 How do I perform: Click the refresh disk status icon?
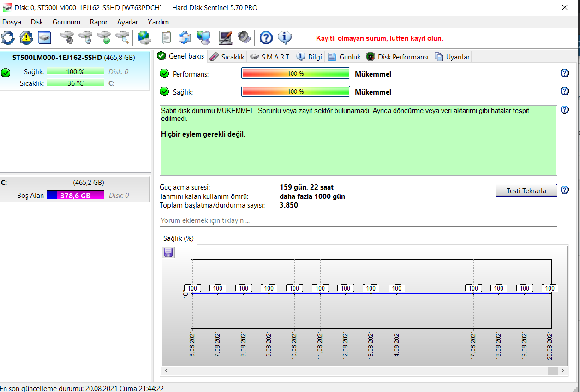[8, 38]
